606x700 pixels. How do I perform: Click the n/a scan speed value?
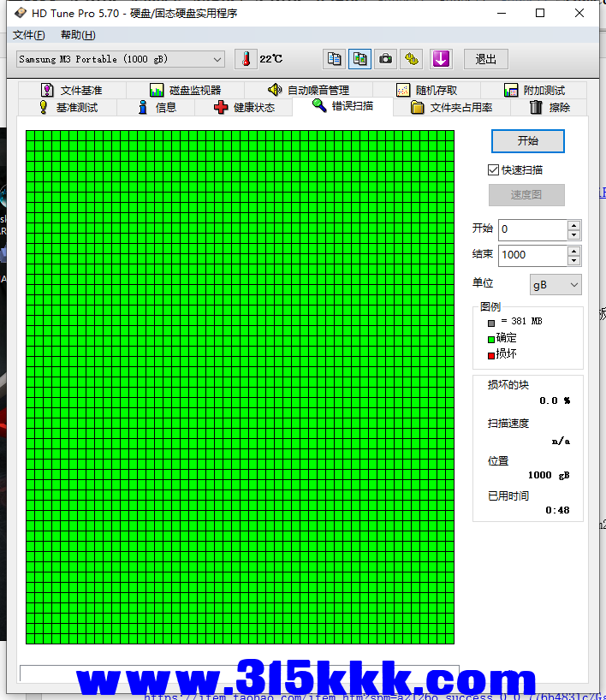(561, 442)
